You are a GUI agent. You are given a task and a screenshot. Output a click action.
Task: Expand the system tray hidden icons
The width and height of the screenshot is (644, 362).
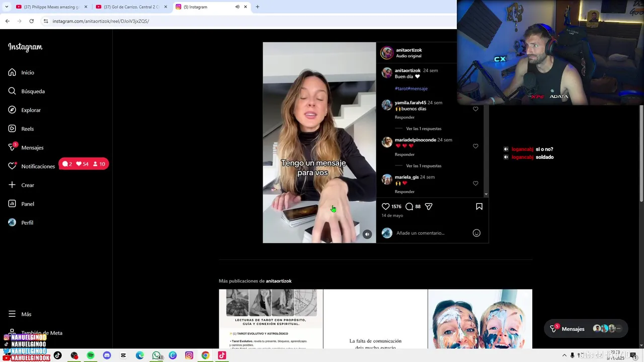(x=563, y=355)
